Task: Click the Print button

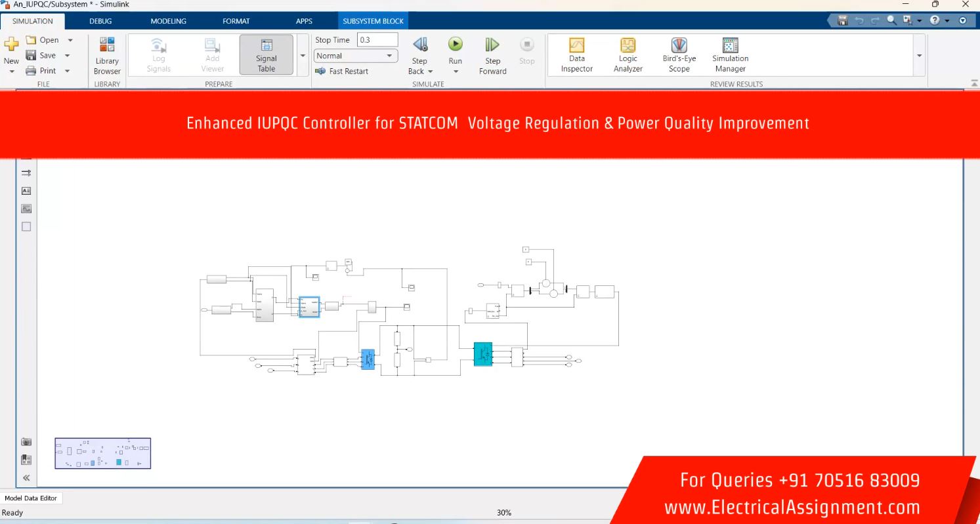Action: [x=47, y=71]
